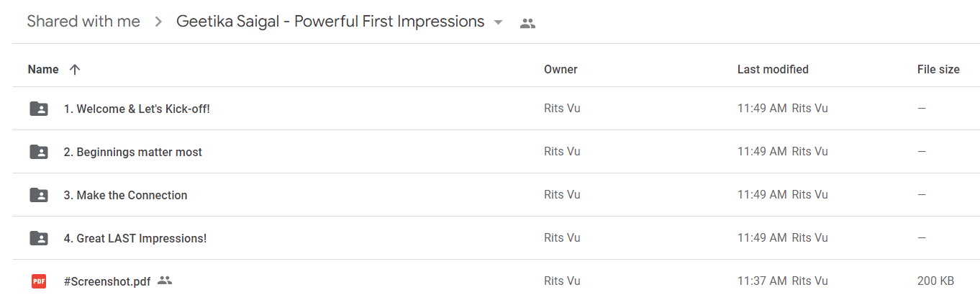
Task: Click the red PDF icon for #Screenshot.pdf
Action: (x=39, y=281)
